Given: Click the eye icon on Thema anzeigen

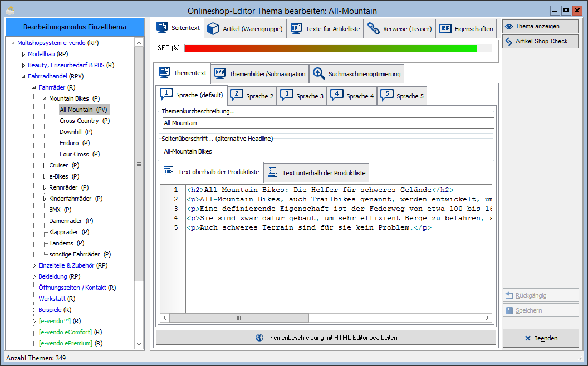Looking at the screenshot, I should pos(509,27).
